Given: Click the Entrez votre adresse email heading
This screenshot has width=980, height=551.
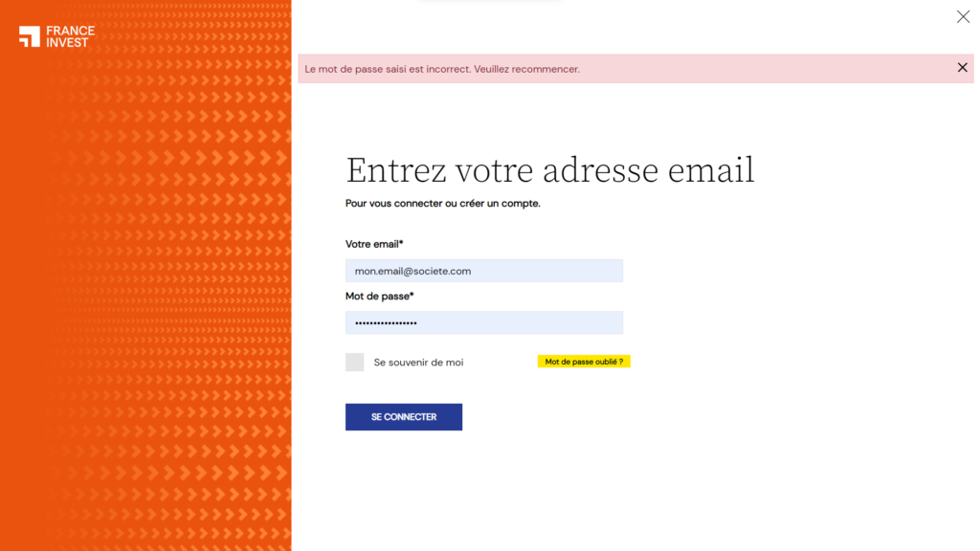Looking at the screenshot, I should point(550,170).
